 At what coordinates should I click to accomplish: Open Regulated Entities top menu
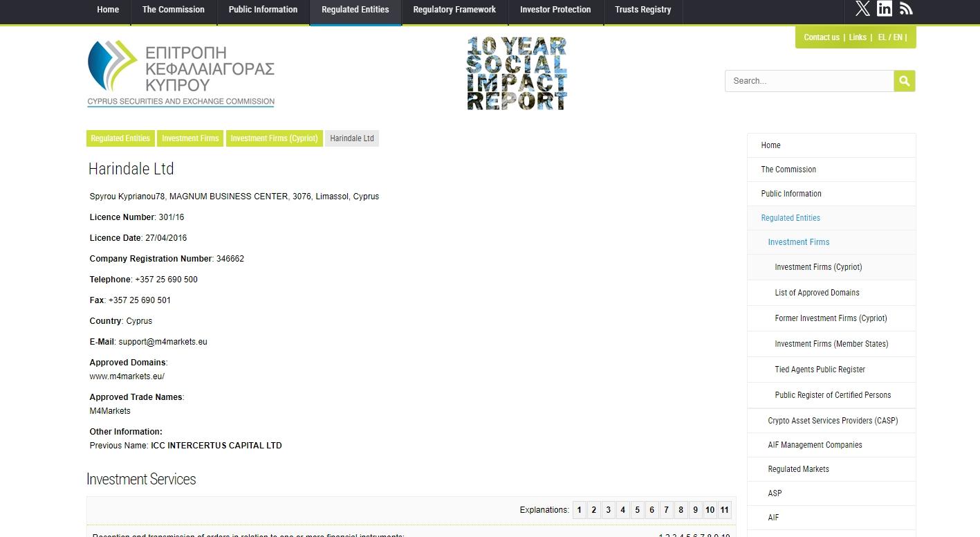[355, 10]
